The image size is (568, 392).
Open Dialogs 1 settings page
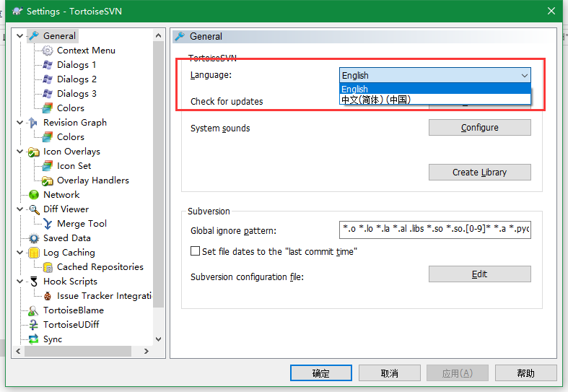[x=77, y=65]
